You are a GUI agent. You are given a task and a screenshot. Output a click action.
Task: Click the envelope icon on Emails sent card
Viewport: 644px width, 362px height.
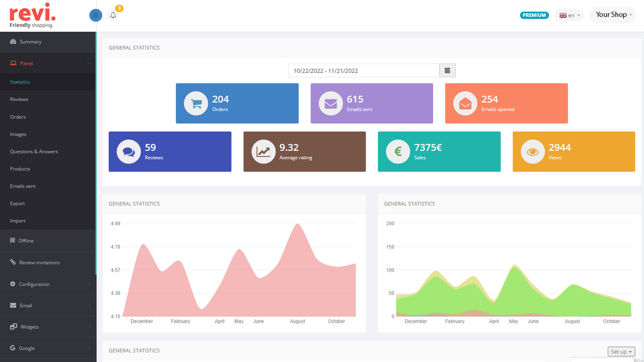(331, 103)
